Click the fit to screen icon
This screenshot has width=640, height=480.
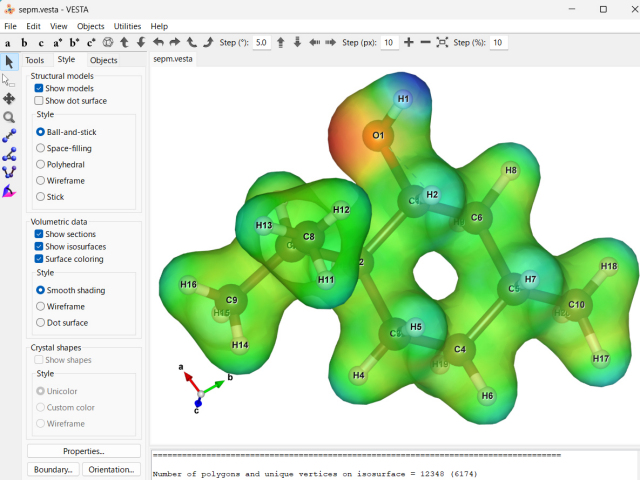(442, 43)
